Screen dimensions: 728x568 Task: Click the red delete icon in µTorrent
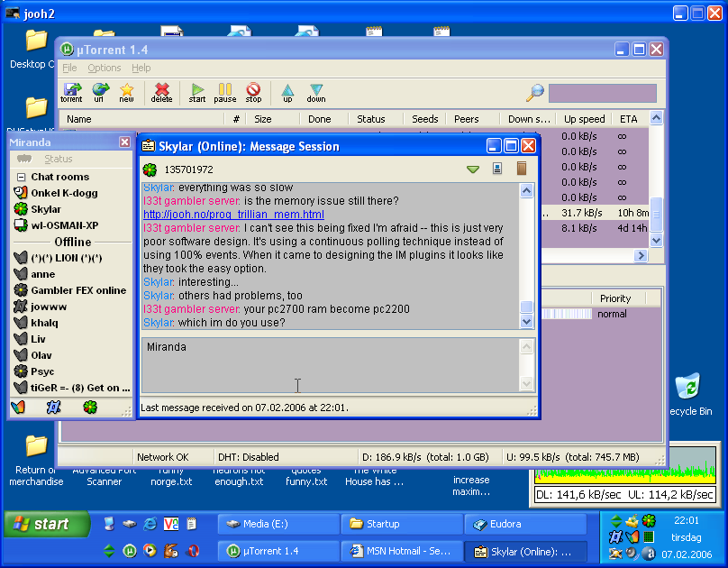161,92
